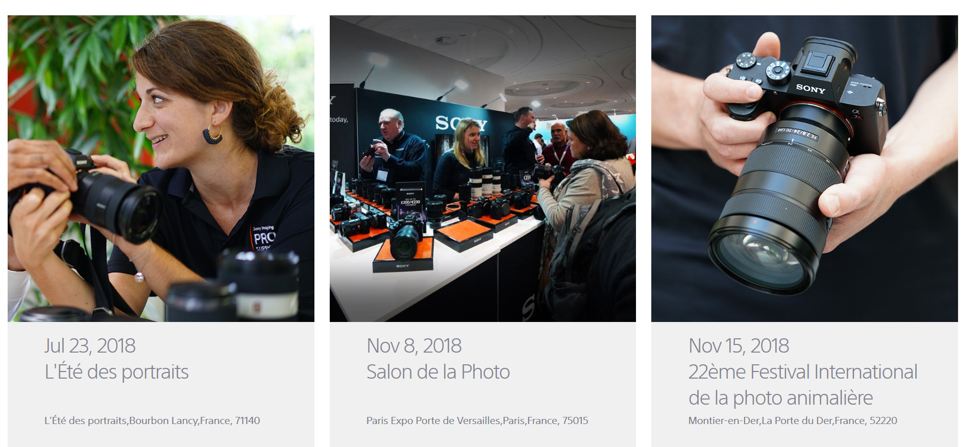Click the £200/€230 cashback sign in booth photo
Screen dimensions: 980x447
click(410, 201)
